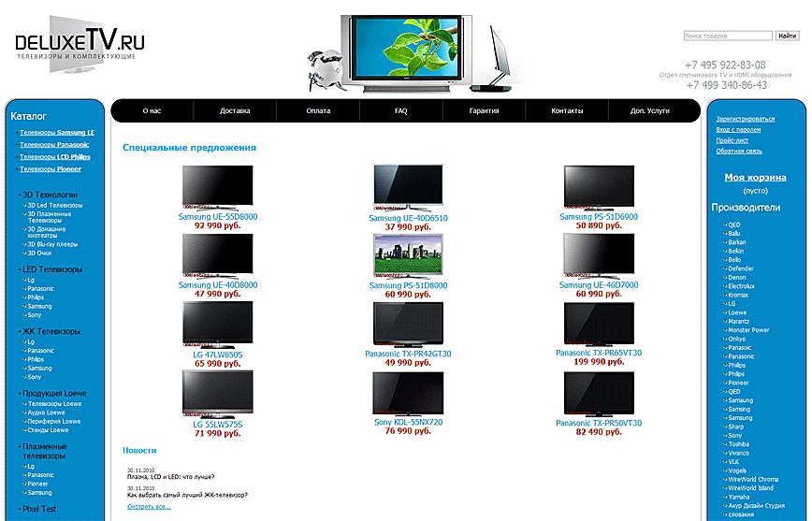
Task: Open news 'Как выбрать самый лучший ЖК-телевизор?'
Action: 187,495
